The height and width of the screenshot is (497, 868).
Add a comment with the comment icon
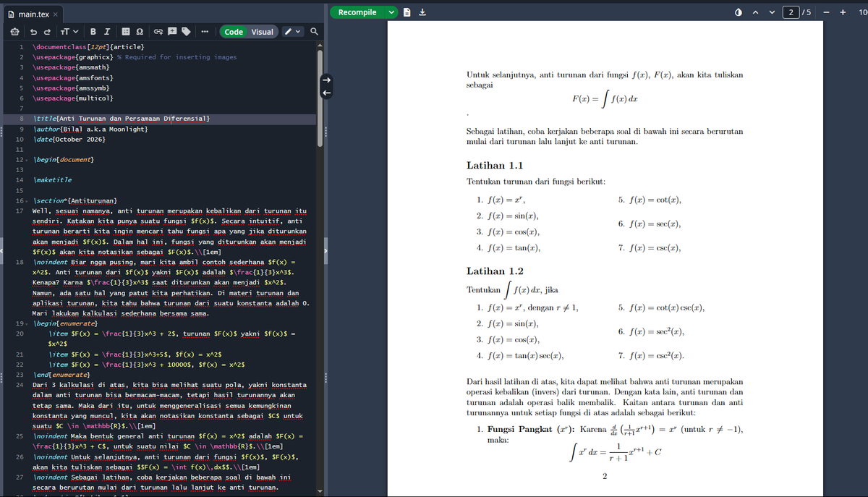point(171,32)
